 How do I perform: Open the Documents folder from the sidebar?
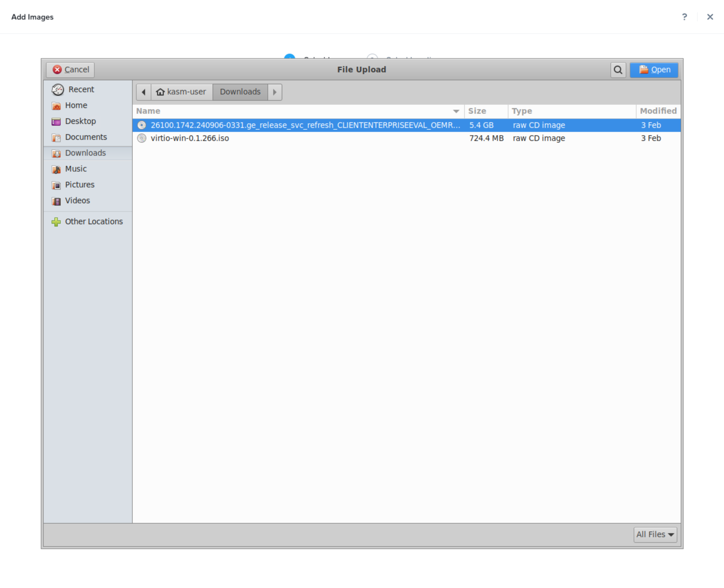[x=86, y=137]
